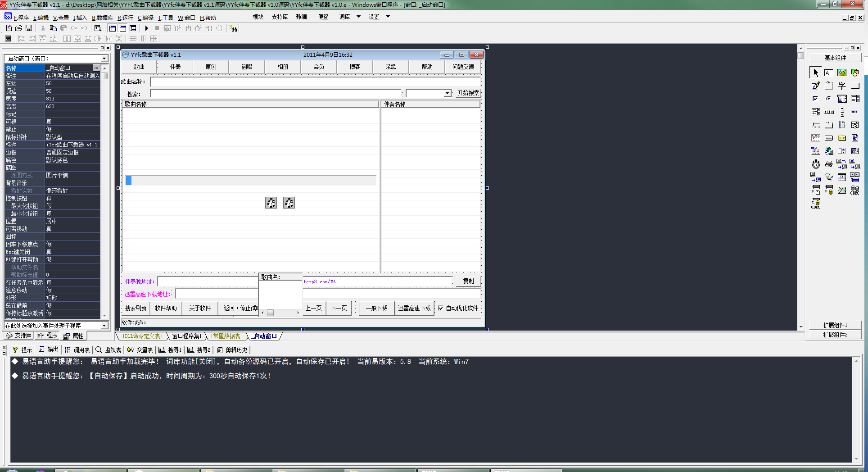
Task: Toggle the third panel layout toolbar button
Action: 133,28
